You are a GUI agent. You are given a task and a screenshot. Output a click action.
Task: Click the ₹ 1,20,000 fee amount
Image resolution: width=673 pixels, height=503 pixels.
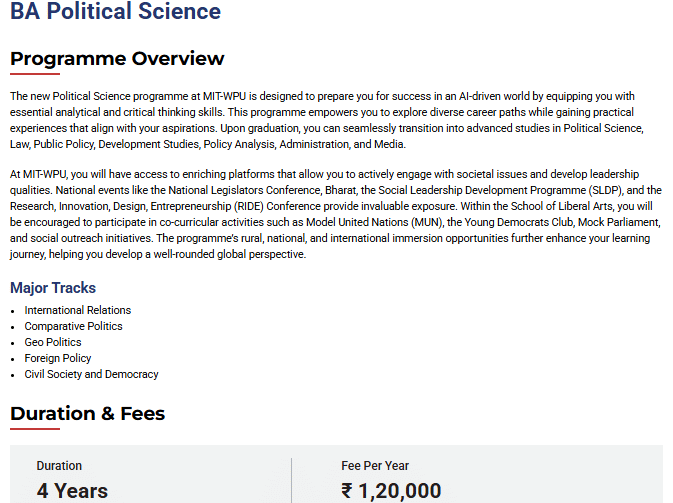[x=391, y=490]
